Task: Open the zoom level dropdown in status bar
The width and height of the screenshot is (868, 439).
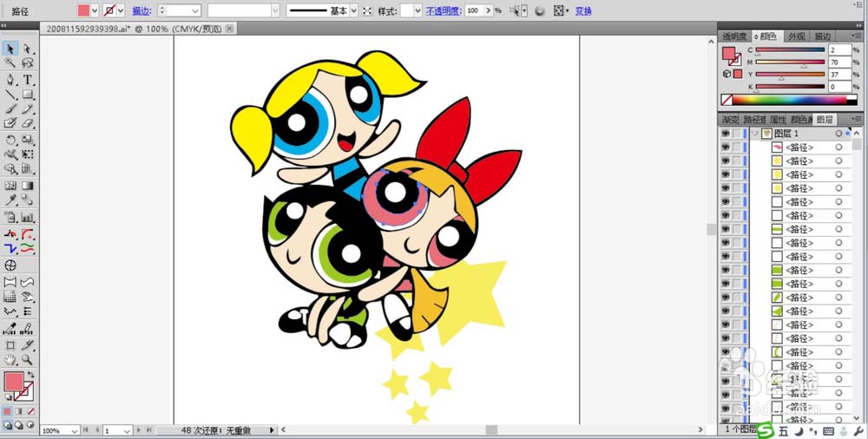Action: [75, 430]
